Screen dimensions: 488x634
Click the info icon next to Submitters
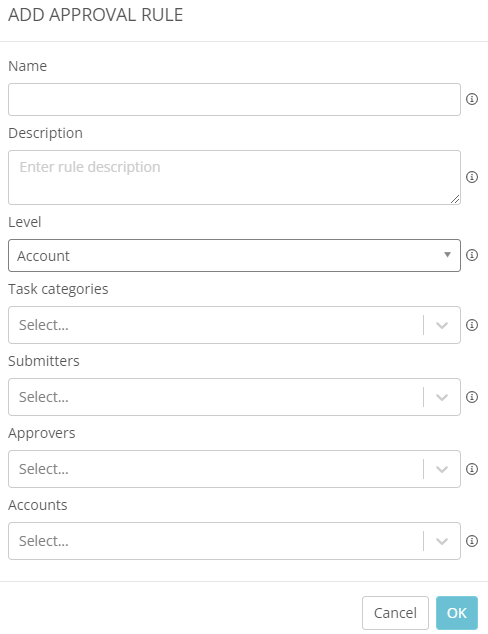[472, 397]
